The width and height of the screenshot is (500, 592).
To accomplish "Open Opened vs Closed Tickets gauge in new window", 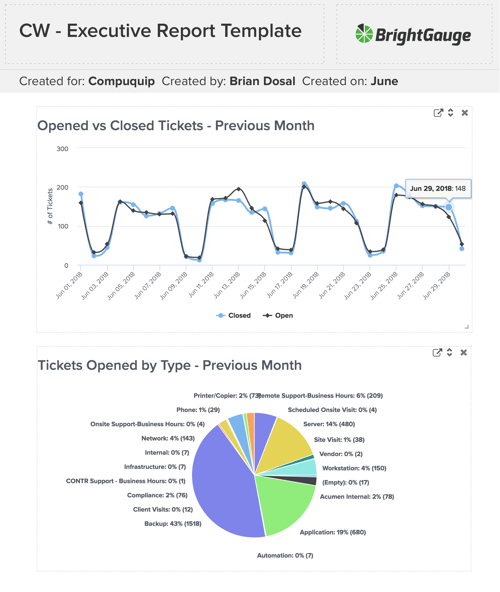I will [438, 113].
